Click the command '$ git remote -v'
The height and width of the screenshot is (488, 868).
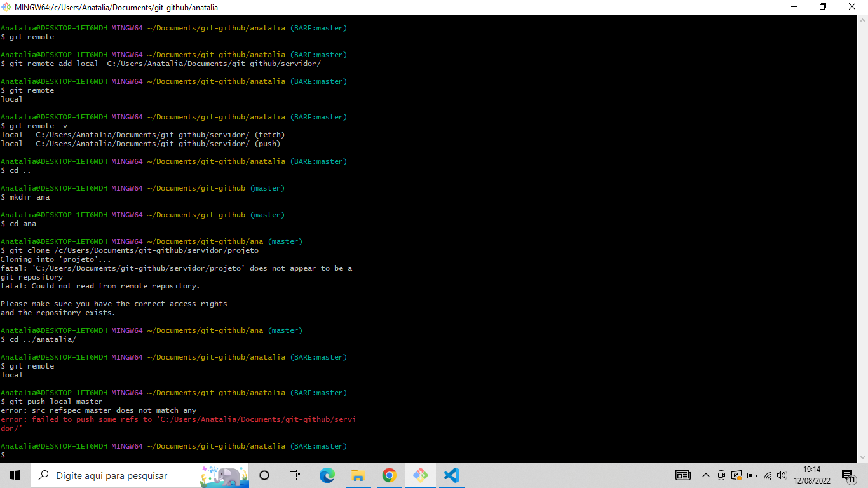point(34,126)
